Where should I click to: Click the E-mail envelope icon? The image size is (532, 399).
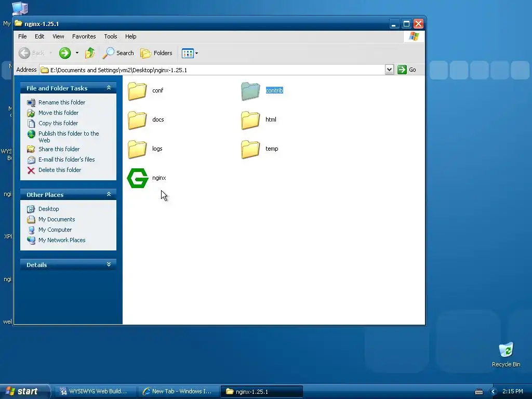coord(31,160)
